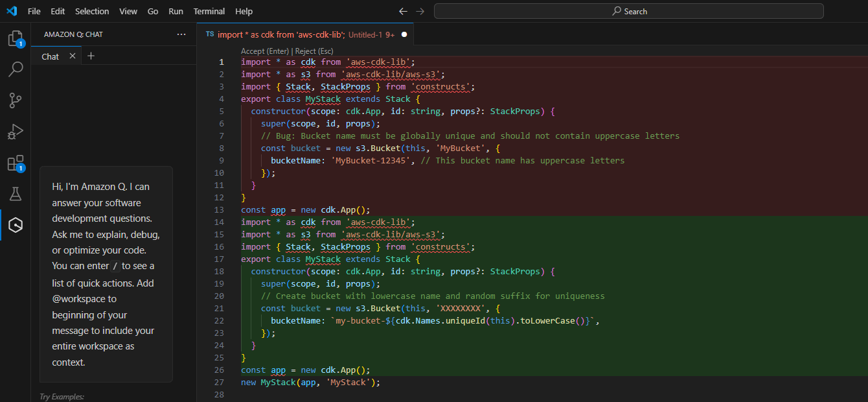
Task: Start a new chat with the plus icon
Action: (x=91, y=56)
